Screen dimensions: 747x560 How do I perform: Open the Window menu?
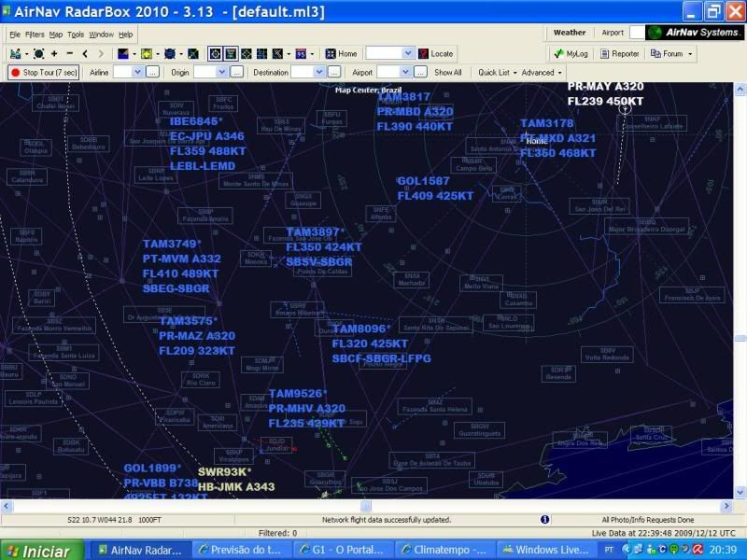tap(102, 35)
